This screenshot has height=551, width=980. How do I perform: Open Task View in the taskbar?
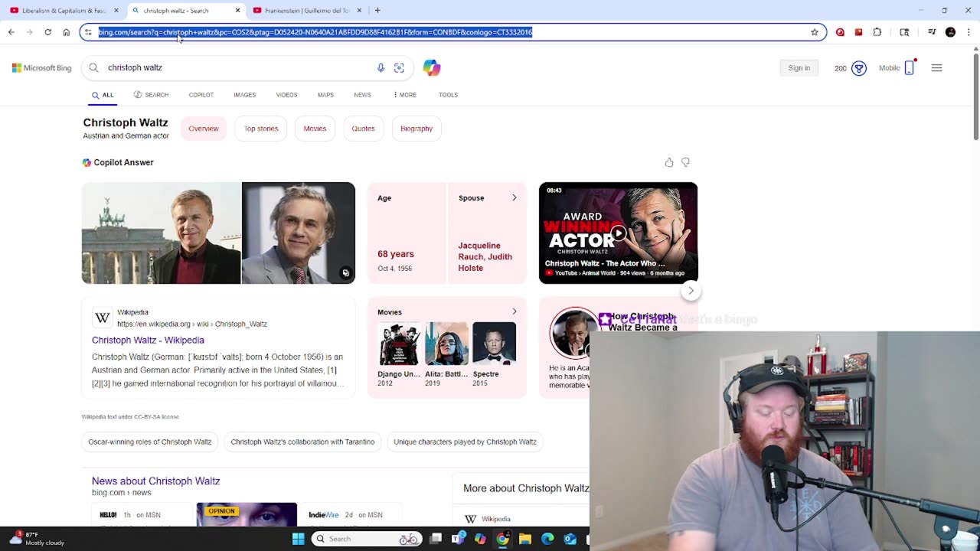click(x=436, y=539)
